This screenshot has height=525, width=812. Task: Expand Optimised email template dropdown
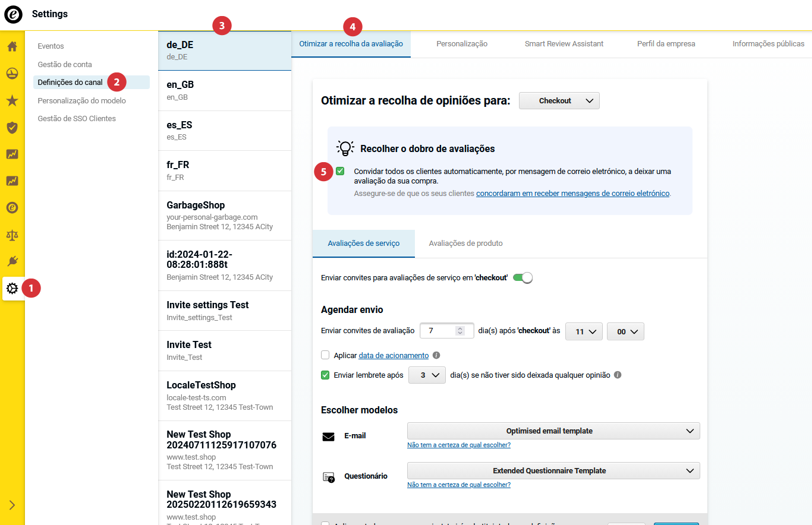[x=553, y=431]
